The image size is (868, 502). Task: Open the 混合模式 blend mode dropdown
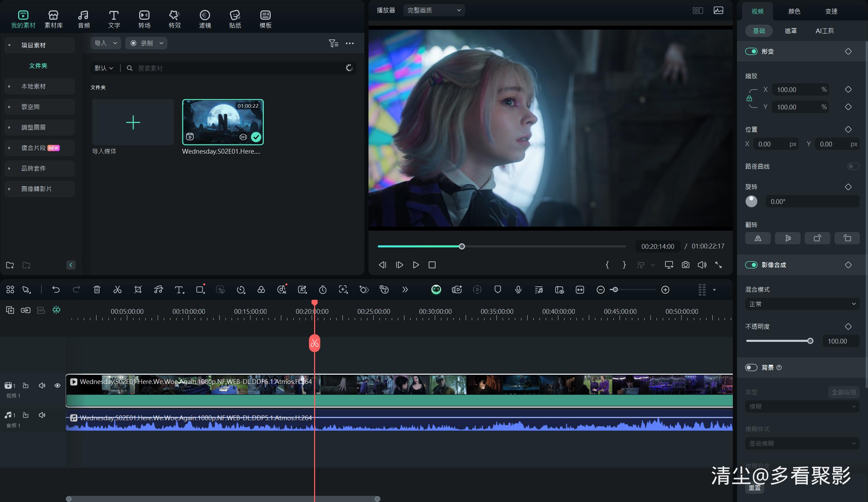click(x=802, y=304)
